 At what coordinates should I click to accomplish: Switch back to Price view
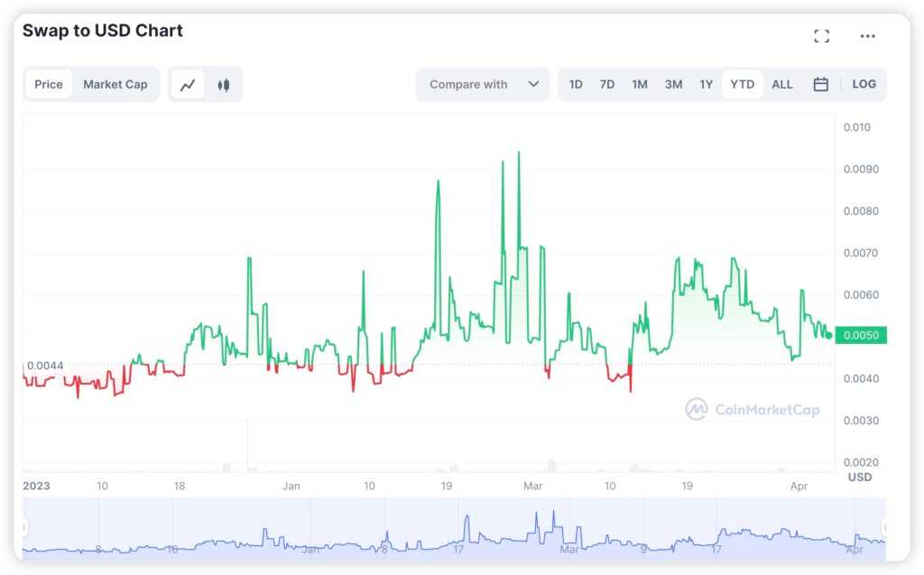tap(49, 84)
